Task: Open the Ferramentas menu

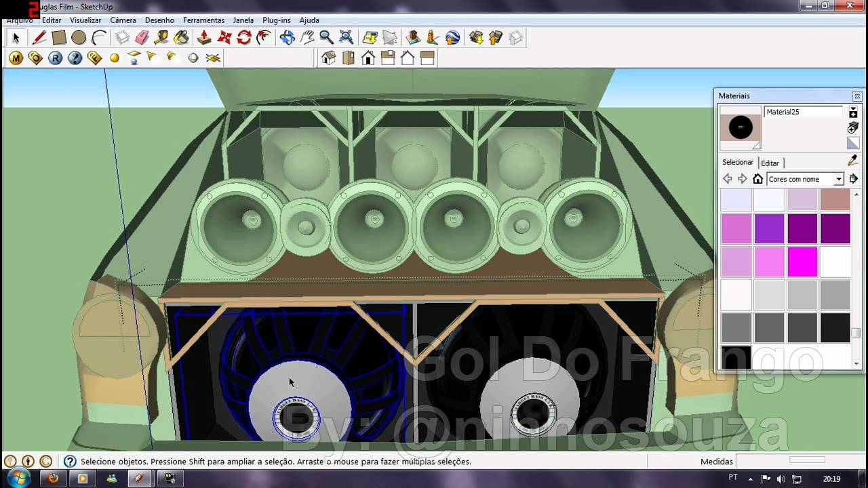Action: 203,20
